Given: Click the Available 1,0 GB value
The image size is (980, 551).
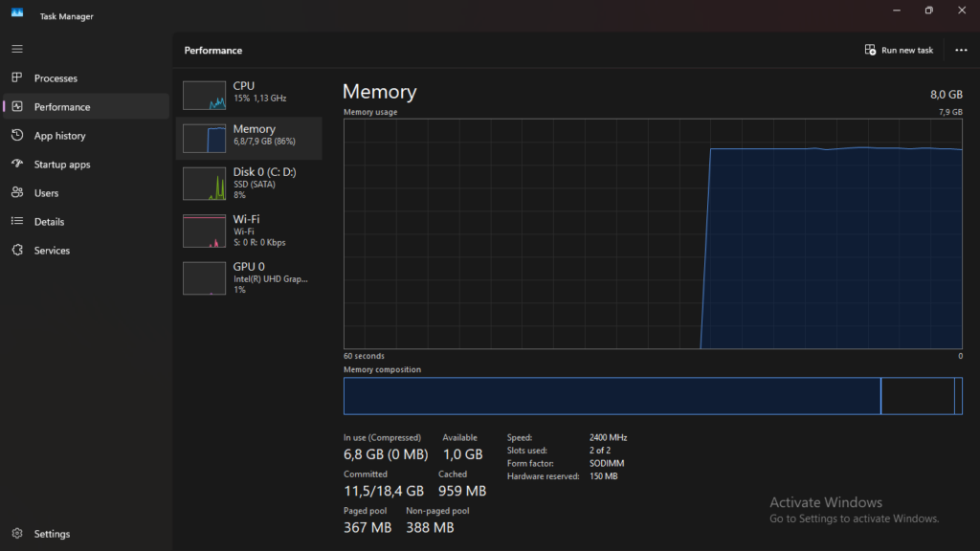Looking at the screenshot, I should [462, 454].
